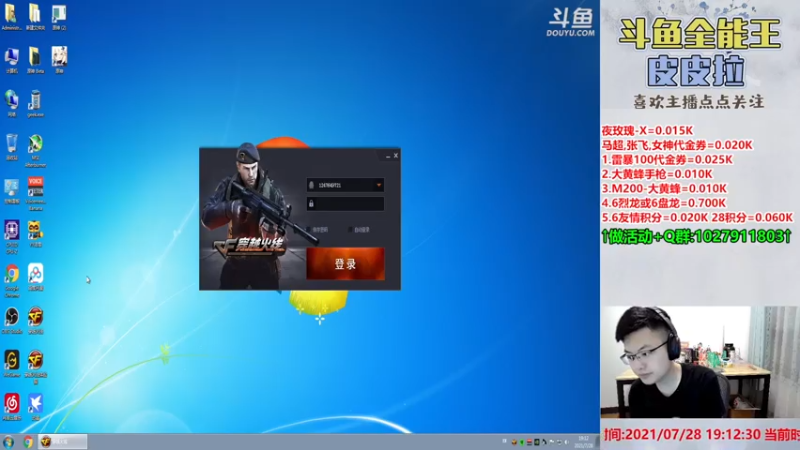
Task: Open the anime girl shortcut icon
Action: (x=59, y=60)
